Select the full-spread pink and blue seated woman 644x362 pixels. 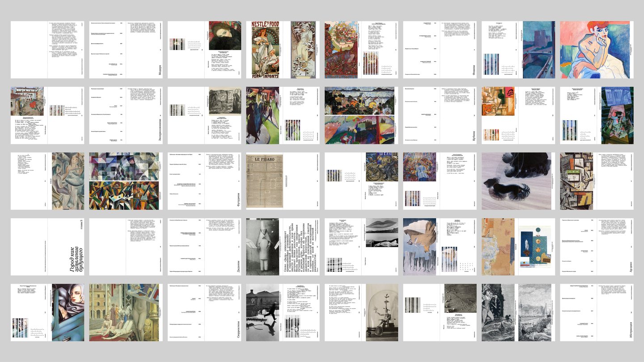[597, 50]
